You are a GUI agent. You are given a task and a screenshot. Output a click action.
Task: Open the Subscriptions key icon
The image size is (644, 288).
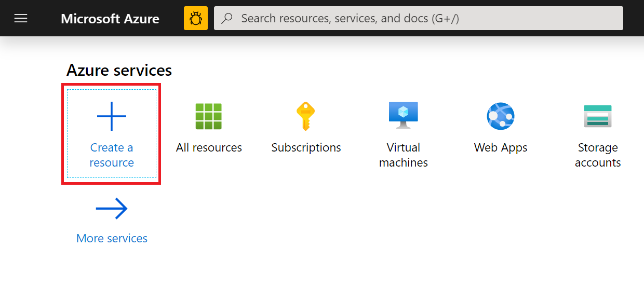pyautogui.click(x=306, y=116)
